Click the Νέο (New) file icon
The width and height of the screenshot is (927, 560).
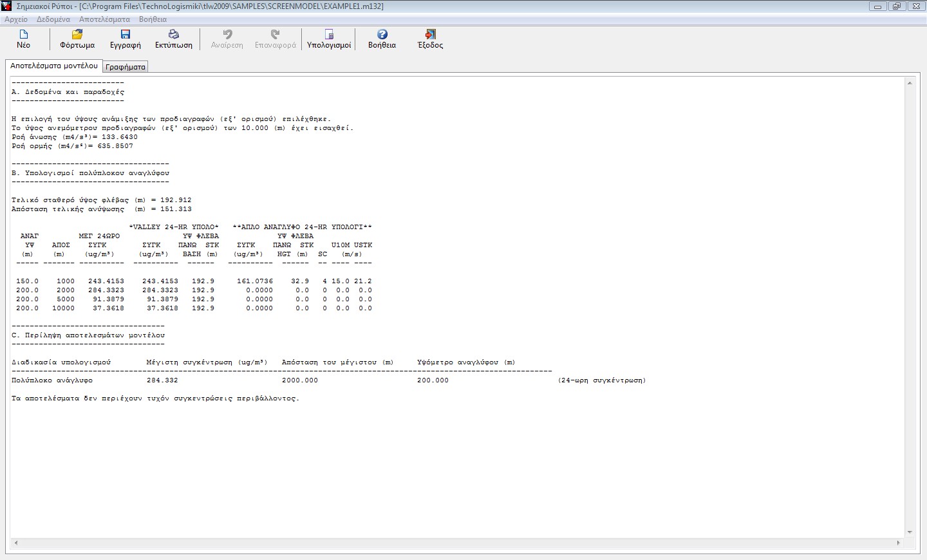(24, 35)
